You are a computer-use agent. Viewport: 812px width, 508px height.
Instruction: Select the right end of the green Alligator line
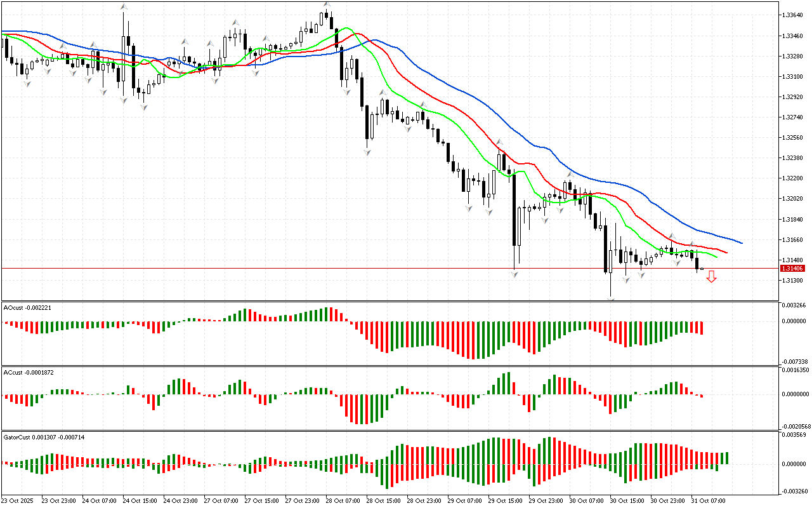point(716,257)
